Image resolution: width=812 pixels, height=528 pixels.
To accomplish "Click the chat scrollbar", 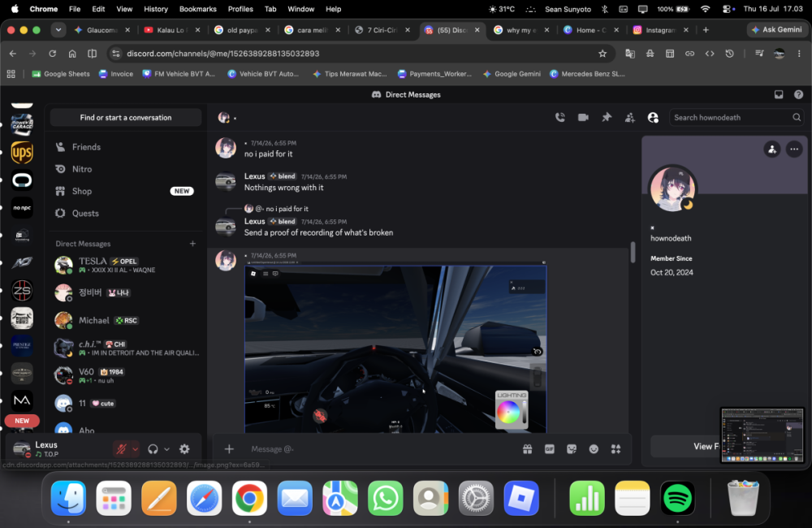I will click(633, 253).
